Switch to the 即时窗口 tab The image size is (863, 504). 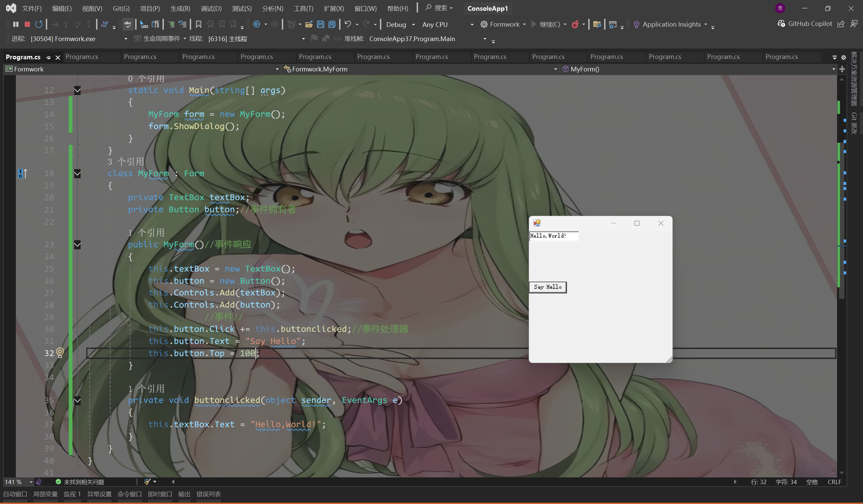(x=160, y=494)
